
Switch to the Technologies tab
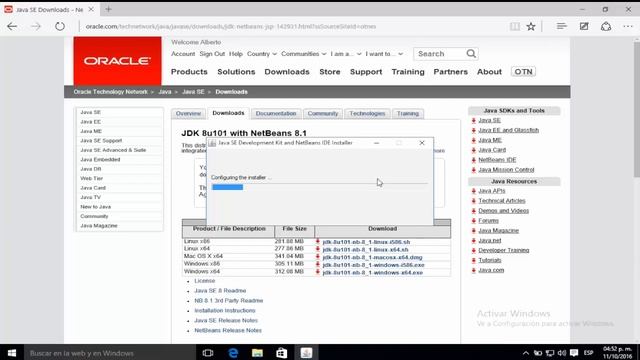[x=367, y=113]
